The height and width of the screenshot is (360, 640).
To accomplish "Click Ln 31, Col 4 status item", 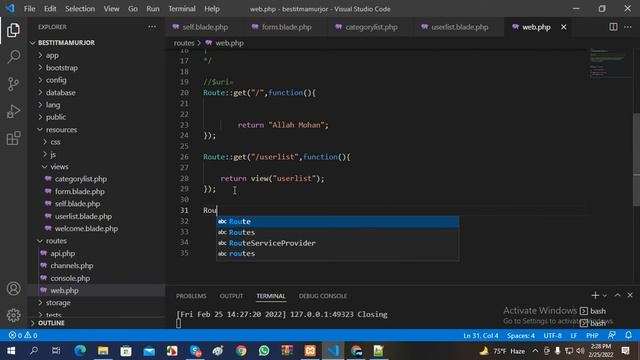I will pos(480,336).
